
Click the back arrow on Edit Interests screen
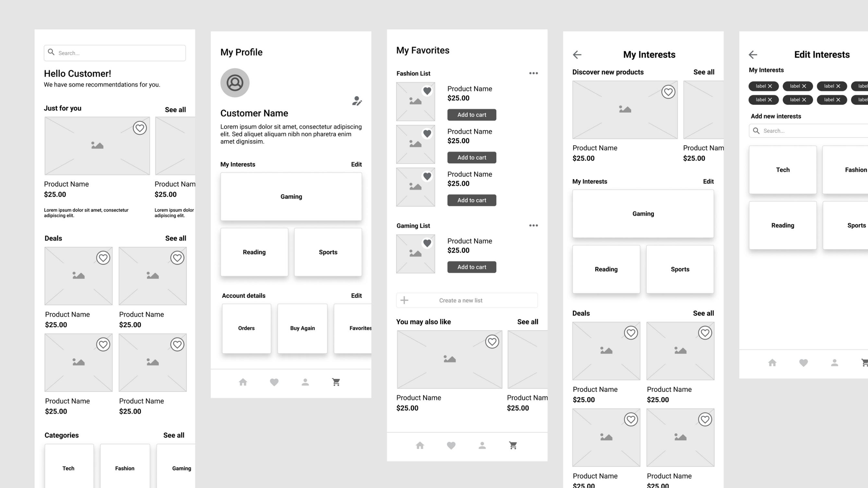pos(753,54)
